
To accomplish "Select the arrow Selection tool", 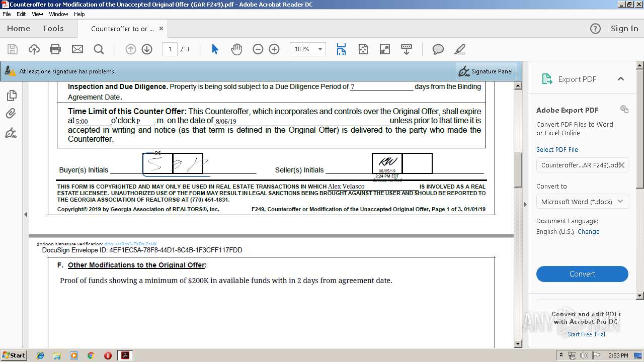I will click(215, 49).
